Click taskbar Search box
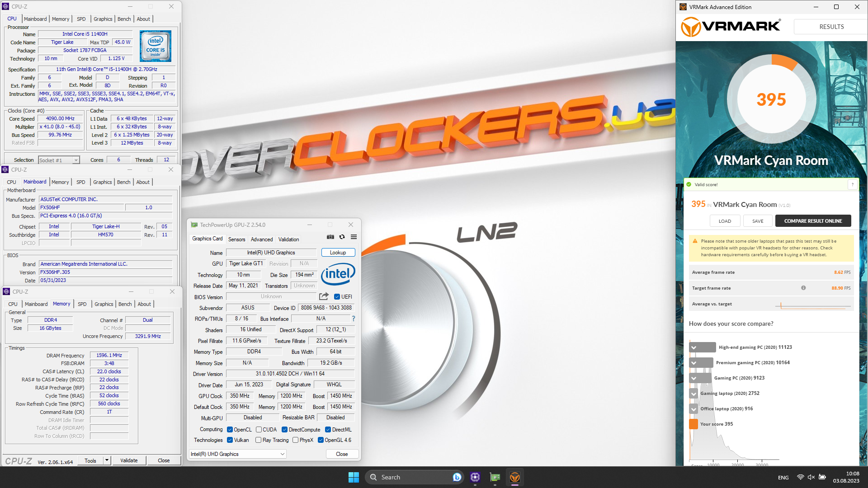868x488 pixels. (x=414, y=477)
